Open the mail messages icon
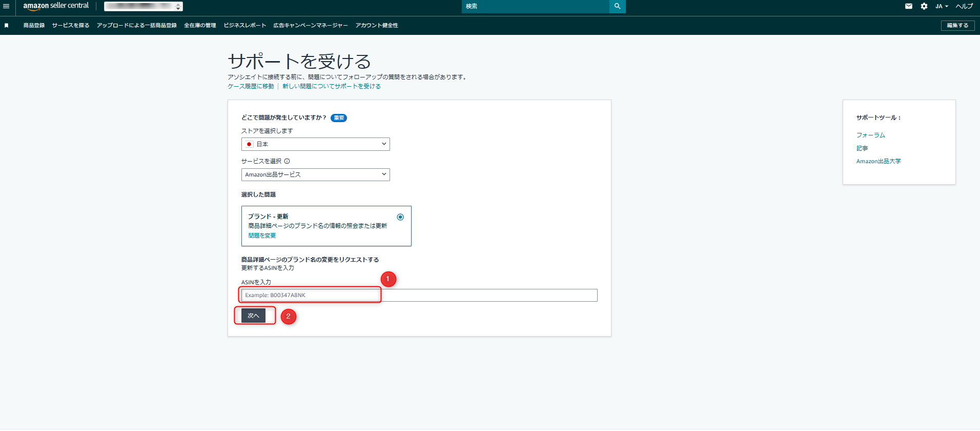The width and height of the screenshot is (980, 431). tap(909, 6)
